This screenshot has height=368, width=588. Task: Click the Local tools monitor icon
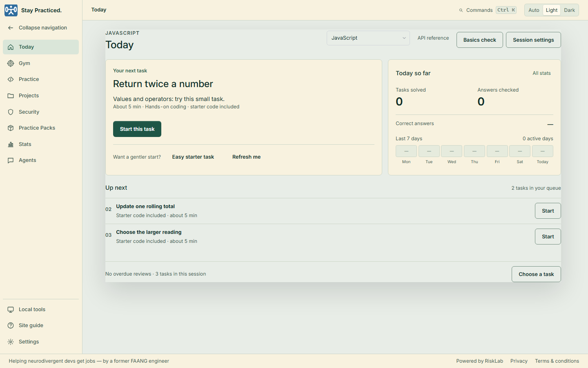point(11,310)
